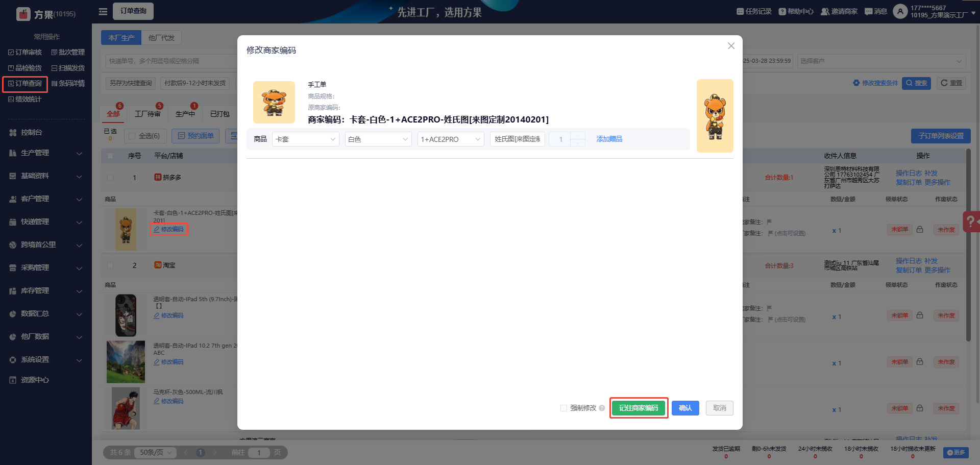Click the 预约面单 button
Viewport: 980px width, 465px height.
[195, 136]
